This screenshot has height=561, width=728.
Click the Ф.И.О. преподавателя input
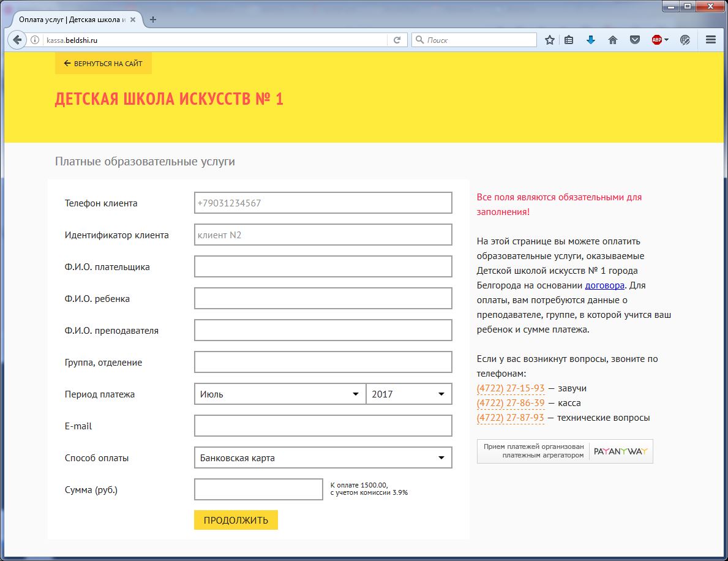323,330
